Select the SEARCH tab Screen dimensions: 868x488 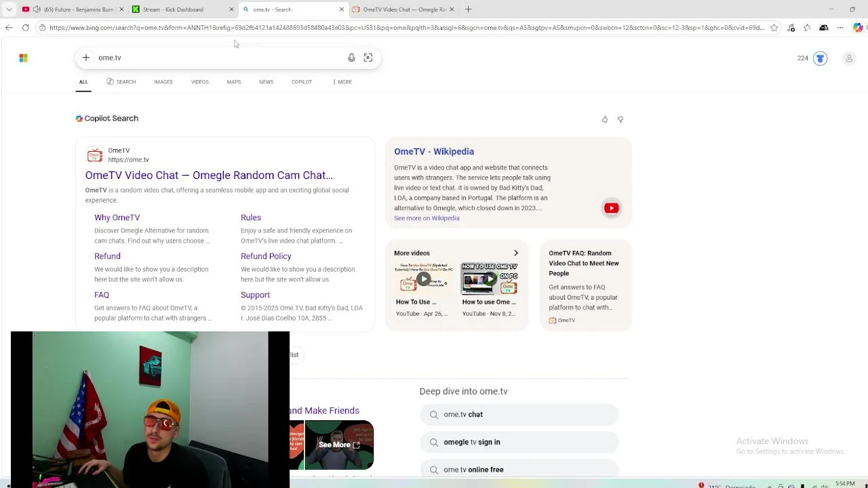pos(121,82)
